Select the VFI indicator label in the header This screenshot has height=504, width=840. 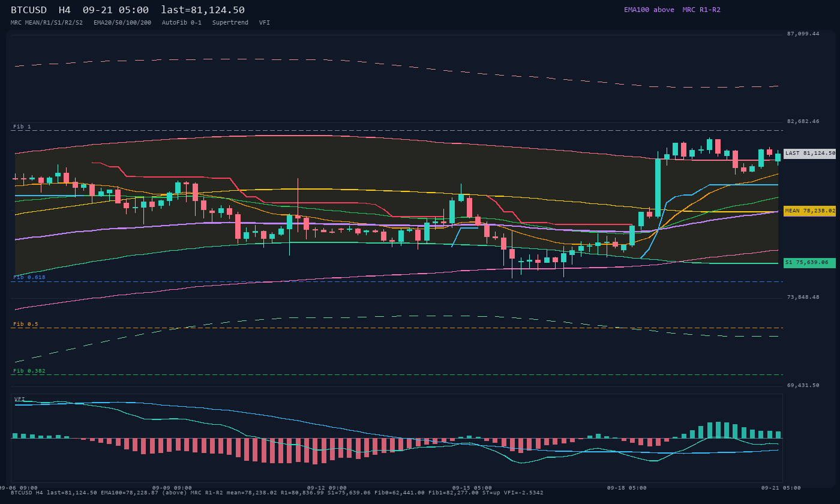(265, 23)
